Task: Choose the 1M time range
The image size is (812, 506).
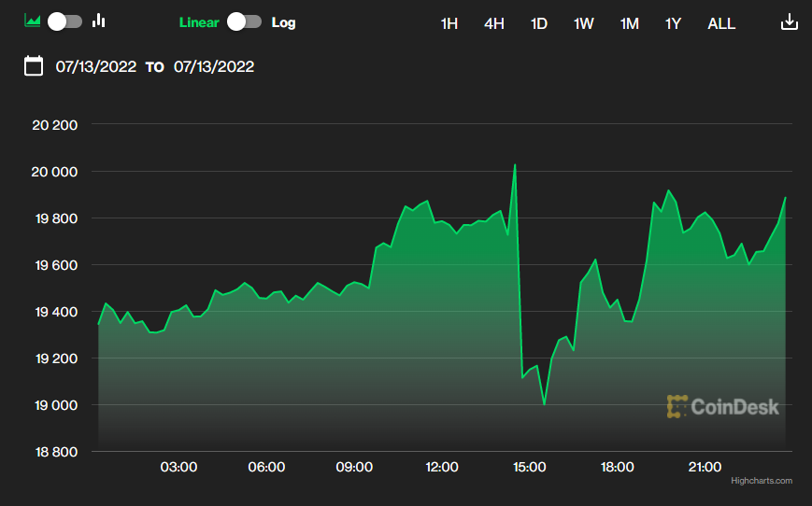Action: pyautogui.click(x=629, y=23)
